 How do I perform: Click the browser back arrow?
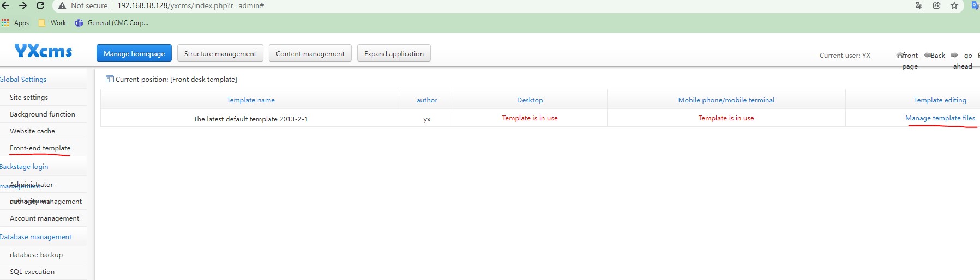[x=5, y=5]
